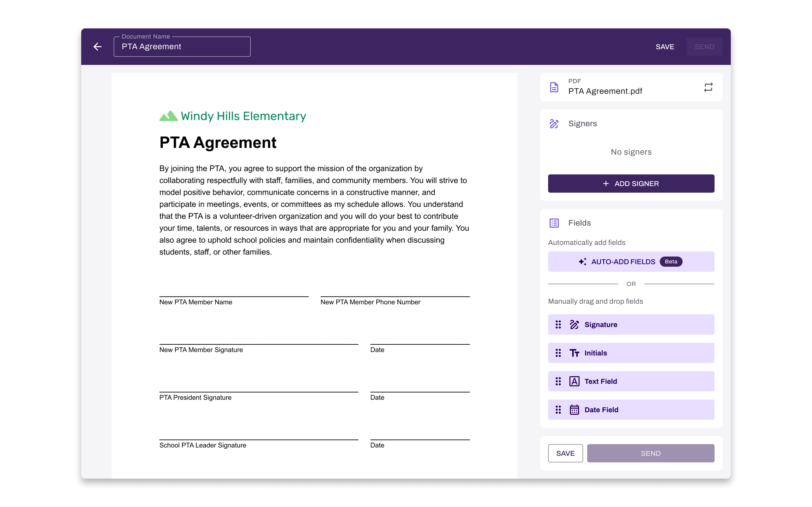Click the Fields list icon
The height and width of the screenshot is (507, 812).
[554, 223]
